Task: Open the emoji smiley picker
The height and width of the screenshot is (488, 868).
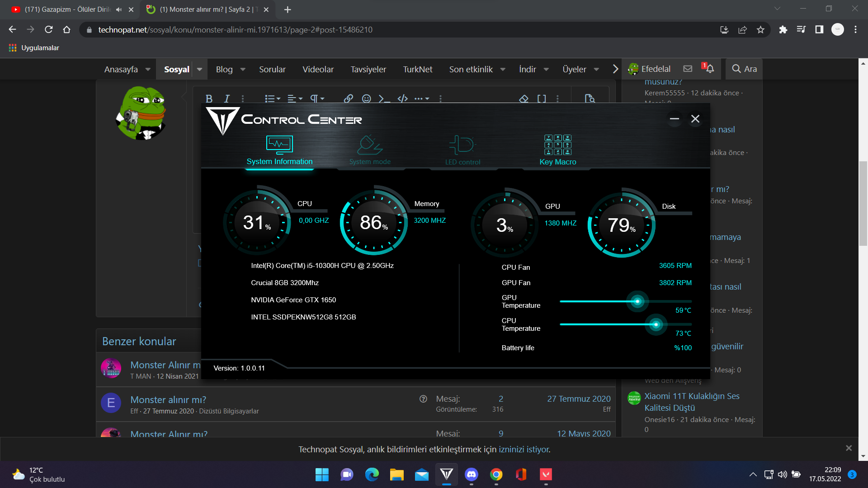Action: (366, 99)
